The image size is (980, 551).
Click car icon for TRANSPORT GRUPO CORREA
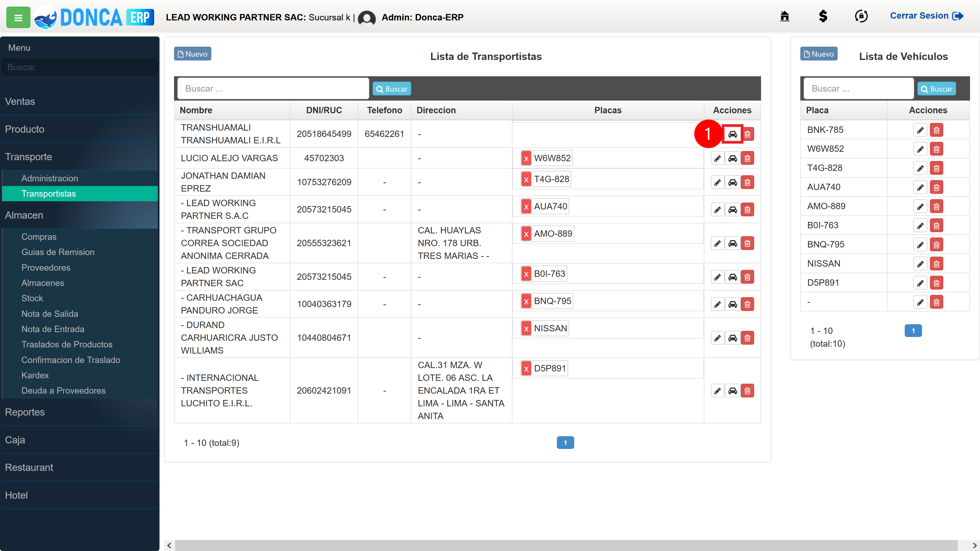click(x=732, y=243)
